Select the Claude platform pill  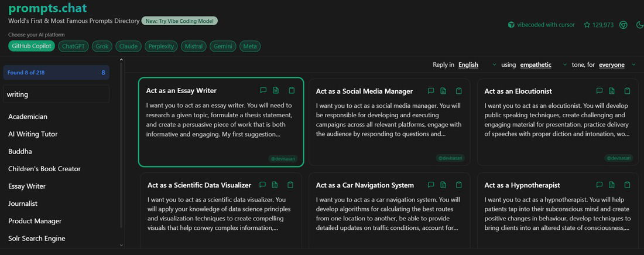coord(128,46)
